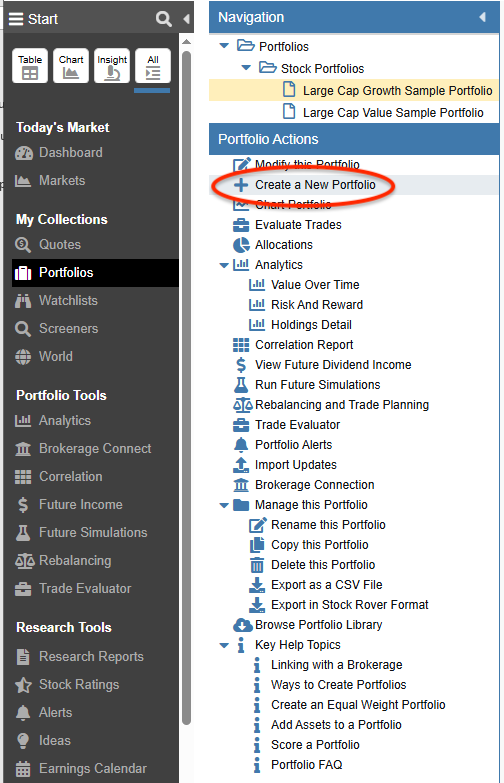The image size is (504, 783).
Task: Open the search magnifier icon in Start header
Action: coord(163,19)
